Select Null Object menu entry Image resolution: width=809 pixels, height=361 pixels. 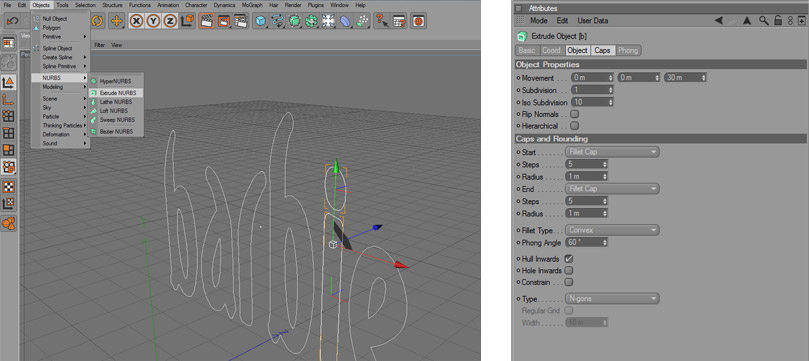(60, 19)
